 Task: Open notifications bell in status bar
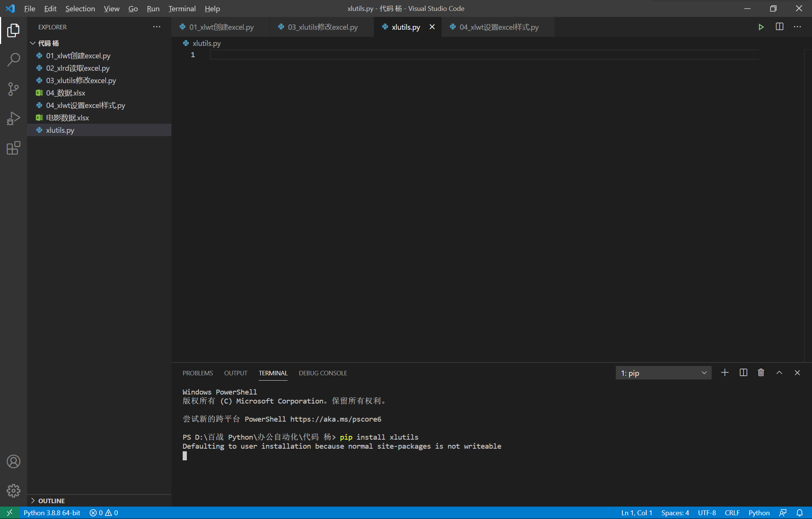pos(800,513)
